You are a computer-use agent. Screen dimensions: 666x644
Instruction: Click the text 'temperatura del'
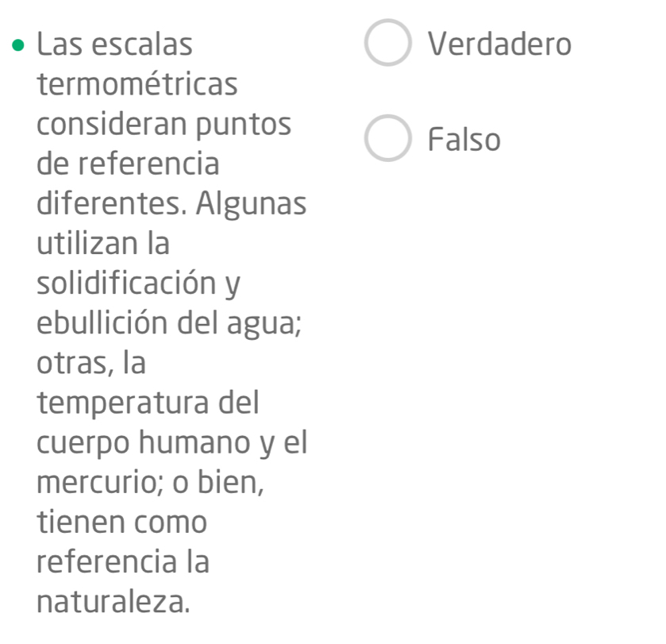(148, 403)
